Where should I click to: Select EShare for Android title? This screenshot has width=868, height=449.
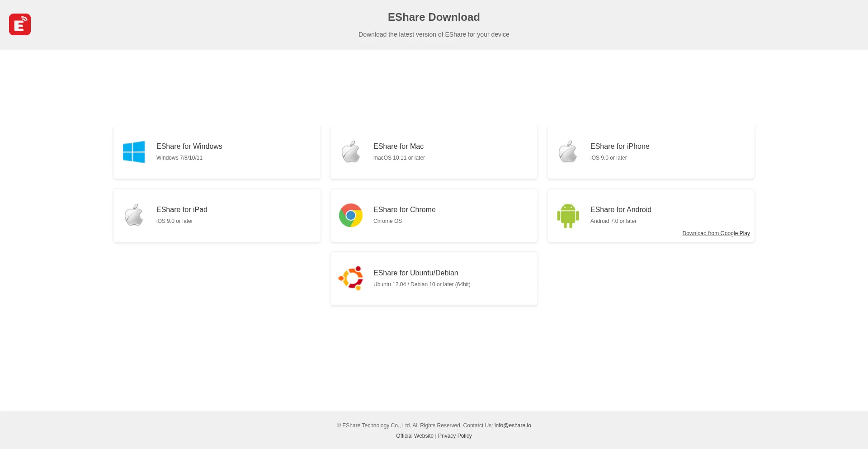(x=621, y=210)
